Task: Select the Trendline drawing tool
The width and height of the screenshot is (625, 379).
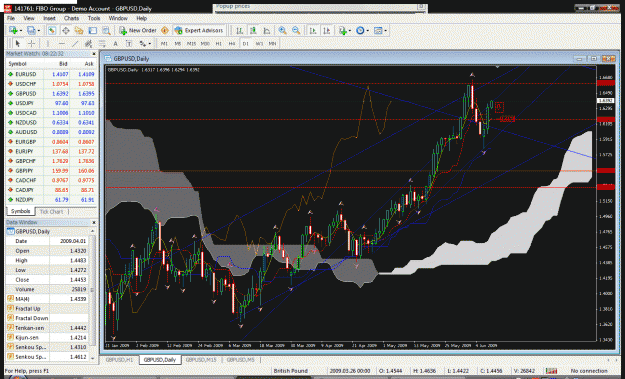Action: tap(75, 43)
